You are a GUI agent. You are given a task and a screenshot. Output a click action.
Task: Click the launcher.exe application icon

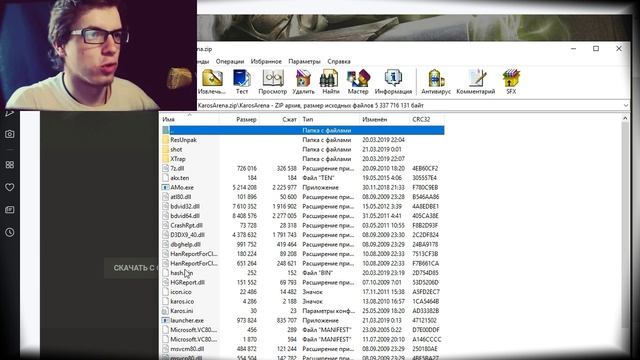click(x=165, y=320)
